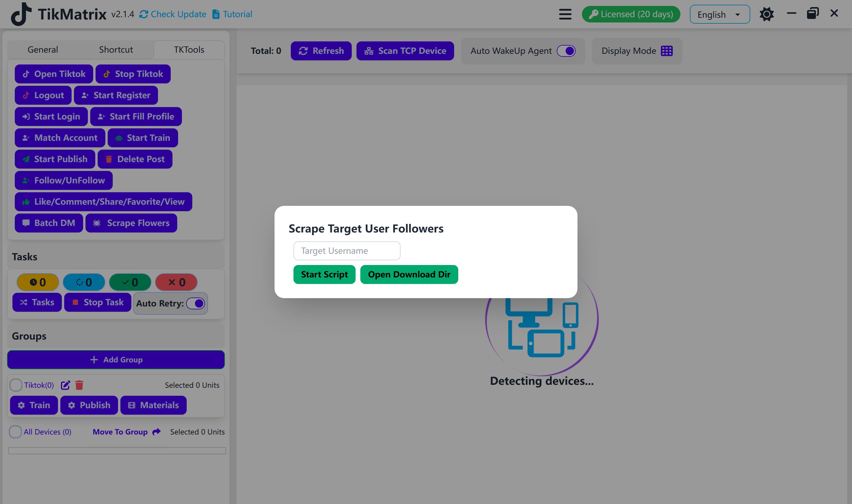Check the All Devices (0) checkbox

click(x=15, y=432)
